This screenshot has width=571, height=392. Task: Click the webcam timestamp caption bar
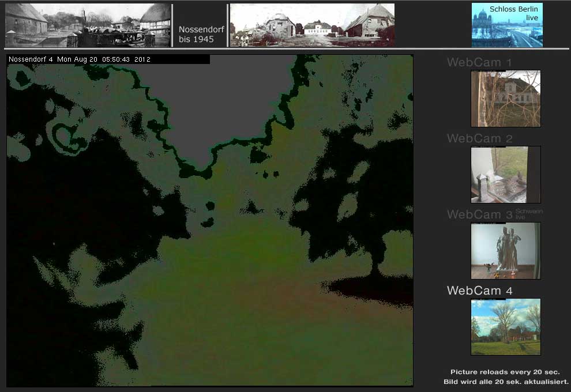(x=108, y=59)
